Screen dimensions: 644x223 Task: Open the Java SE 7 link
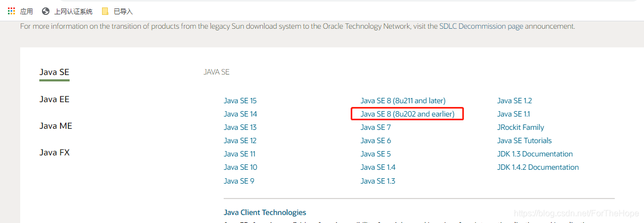click(x=376, y=127)
